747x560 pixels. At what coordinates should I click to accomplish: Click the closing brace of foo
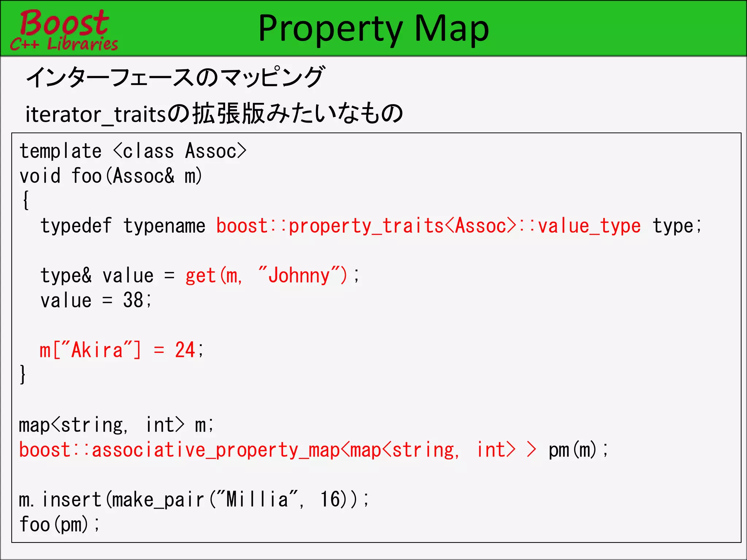23,375
